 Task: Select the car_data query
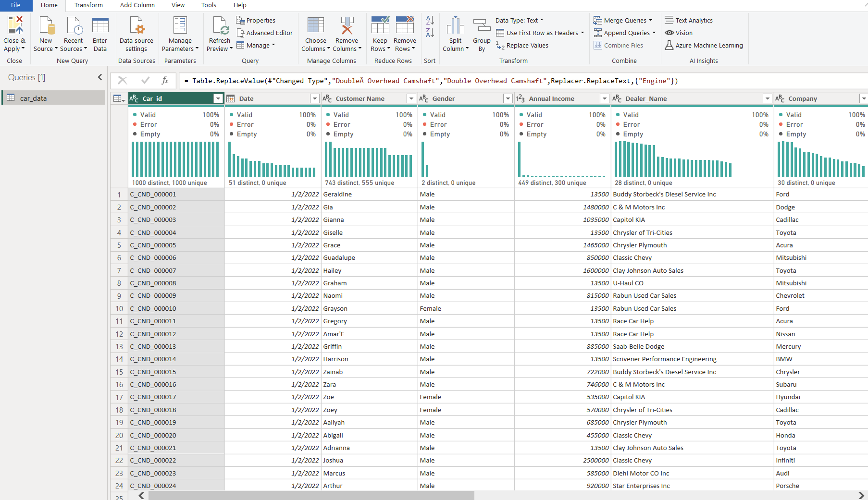[x=53, y=98]
